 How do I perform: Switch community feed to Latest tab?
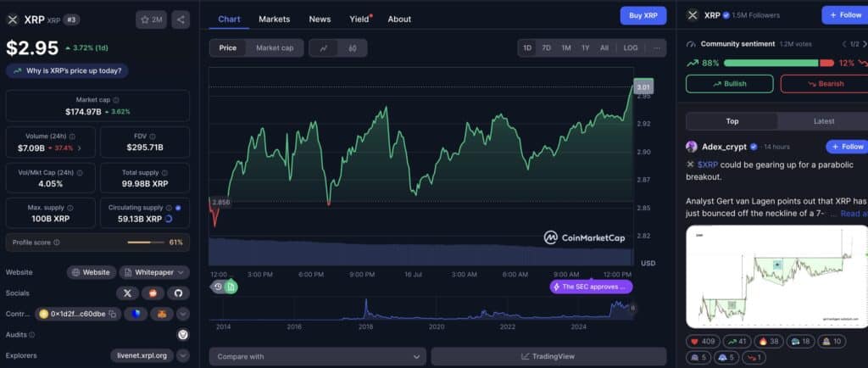pyautogui.click(x=824, y=121)
